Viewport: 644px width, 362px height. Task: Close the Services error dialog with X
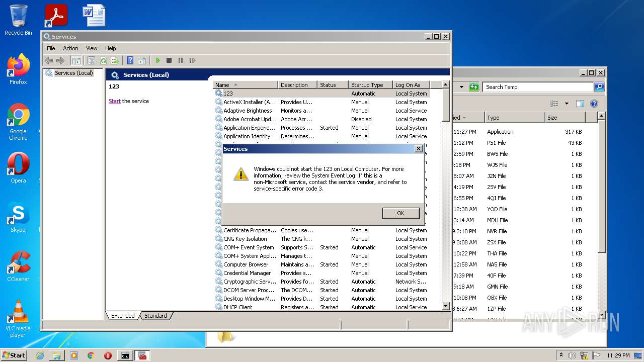coord(418,149)
